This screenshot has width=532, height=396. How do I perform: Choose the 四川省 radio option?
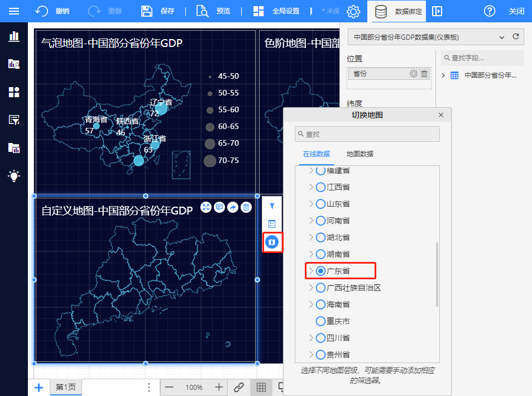(x=320, y=338)
